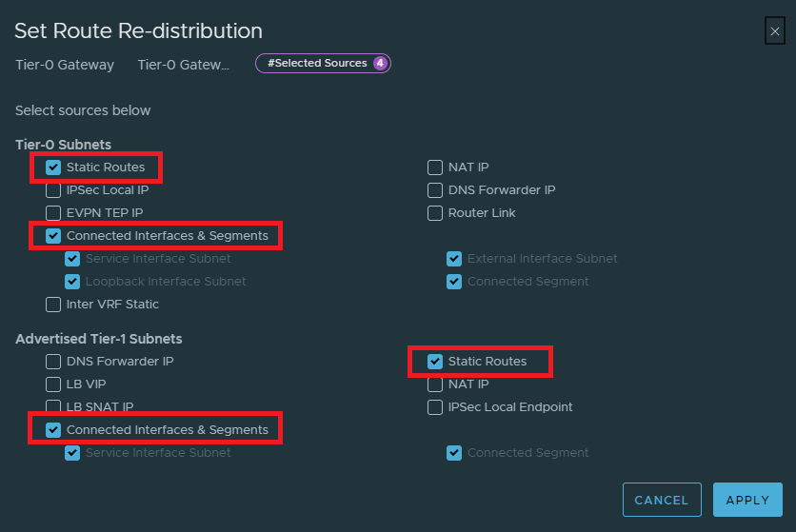Uncheck Tier-1 Connected Interfaces & Segments
This screenshot has height=532, width=796.
click(53, 430)
